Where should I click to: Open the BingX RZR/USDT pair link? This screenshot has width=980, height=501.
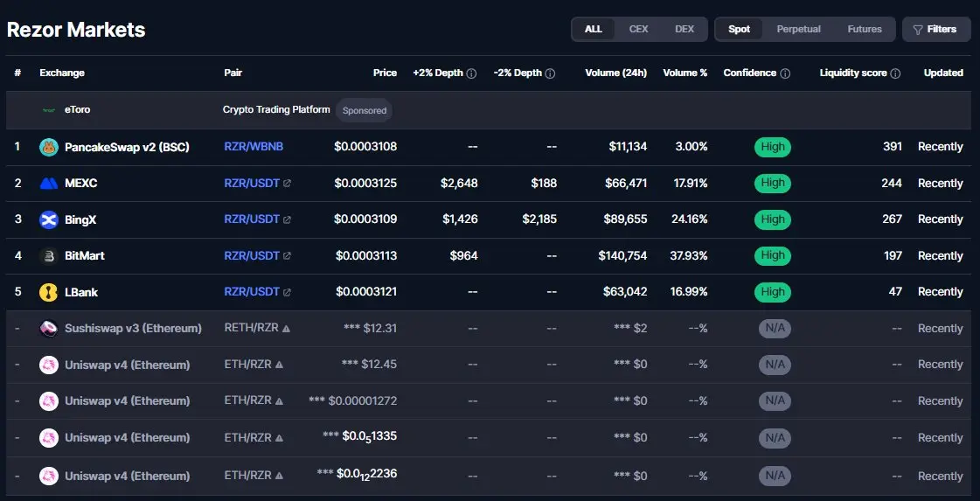pyautogui.click(x=252, y=219)
